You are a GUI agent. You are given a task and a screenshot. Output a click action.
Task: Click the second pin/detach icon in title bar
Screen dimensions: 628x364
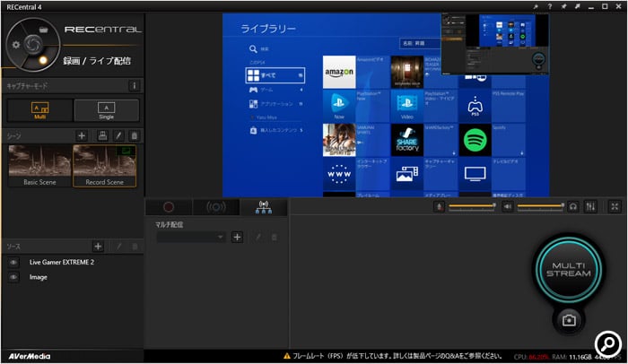577,6
